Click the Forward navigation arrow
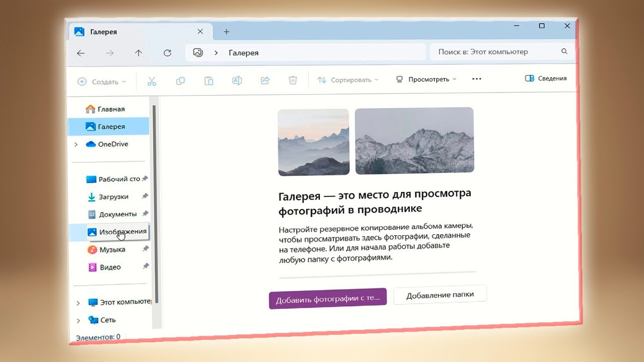The image size is (644, 362). (x=110, y=53)
